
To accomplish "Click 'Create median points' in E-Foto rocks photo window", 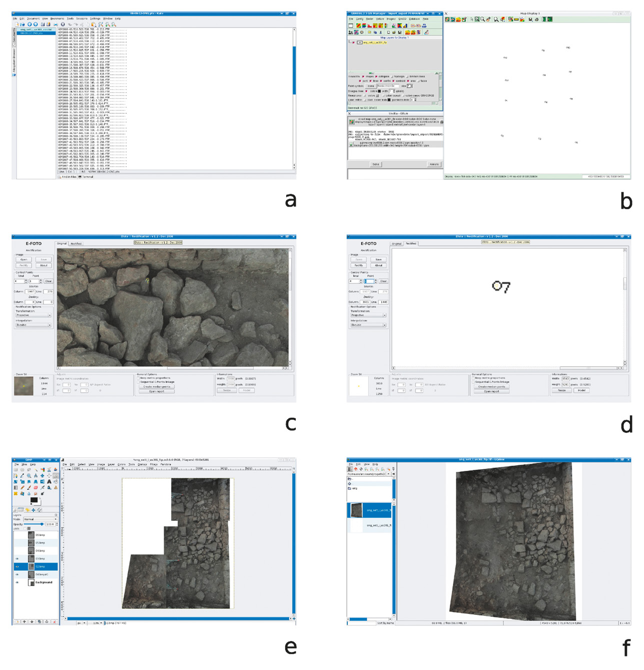I will click(157, 387).
